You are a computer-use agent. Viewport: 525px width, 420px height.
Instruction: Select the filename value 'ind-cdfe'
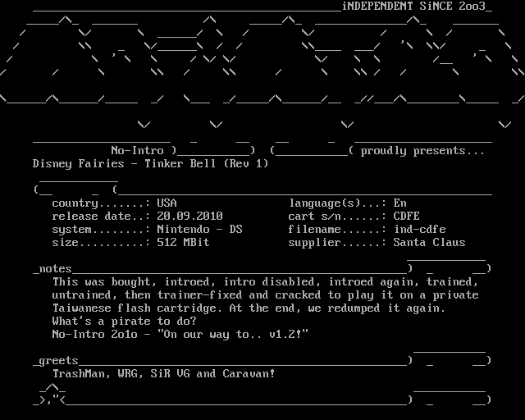pyautogui.click(x=419, y=230)
